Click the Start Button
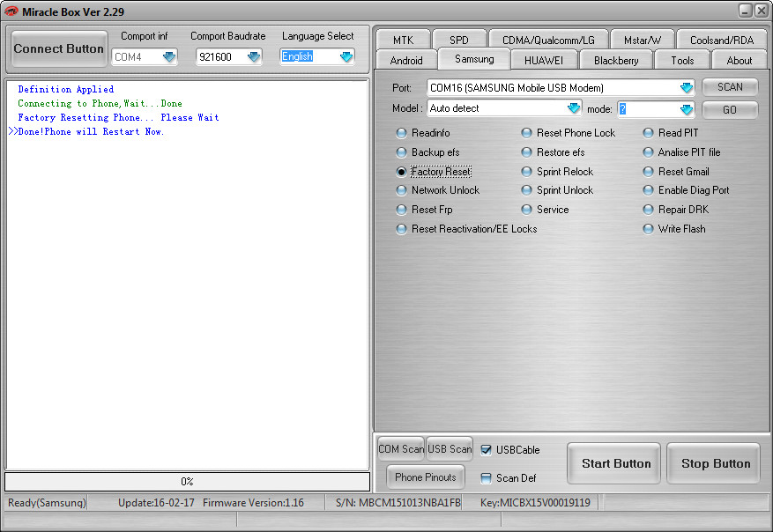This screenshot has width=773, height=532. (613, 463)
